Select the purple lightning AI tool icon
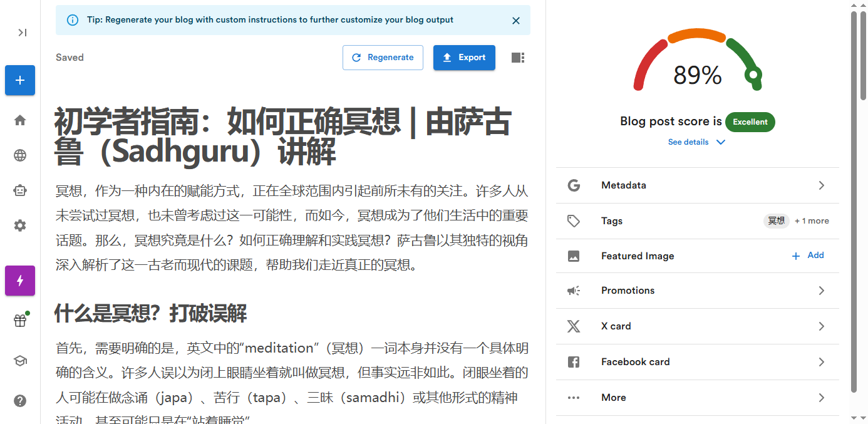Screen dimensions: 868x424 (19, 281)
